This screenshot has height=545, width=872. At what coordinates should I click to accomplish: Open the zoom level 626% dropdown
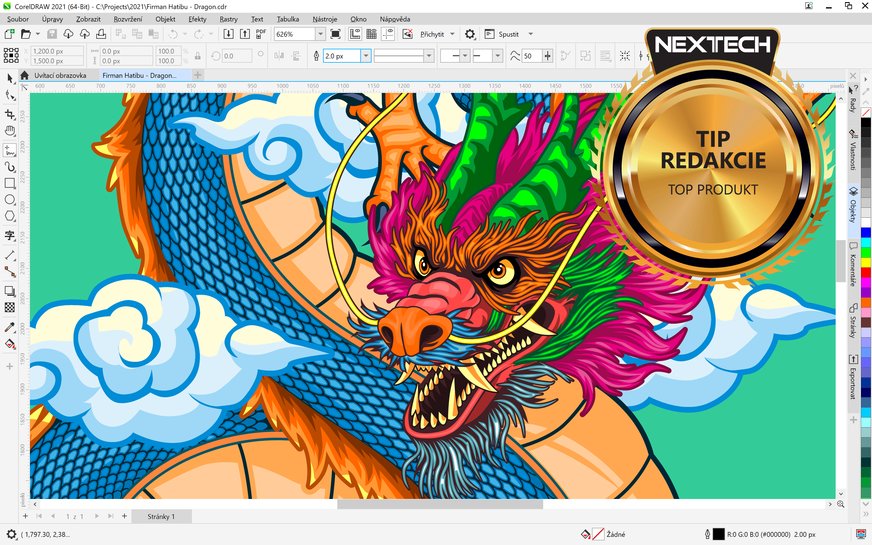coord(318,34)
